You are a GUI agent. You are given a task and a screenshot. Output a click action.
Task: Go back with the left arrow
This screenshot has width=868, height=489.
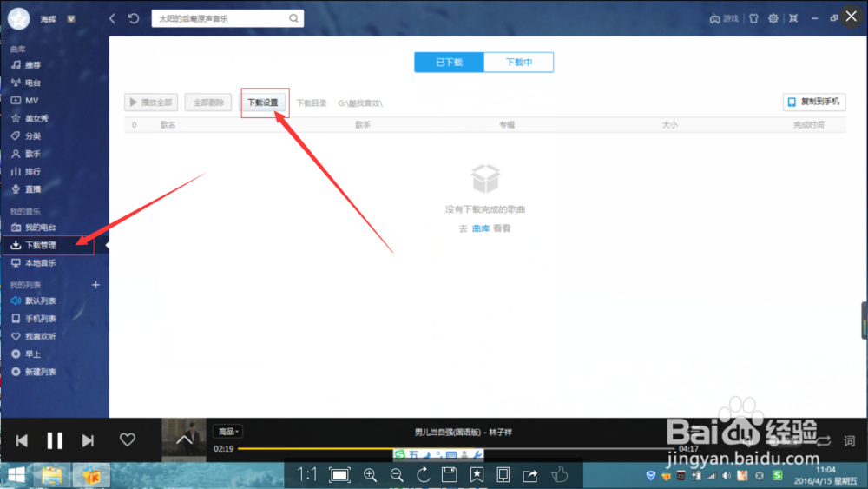(x=112, y=18)
